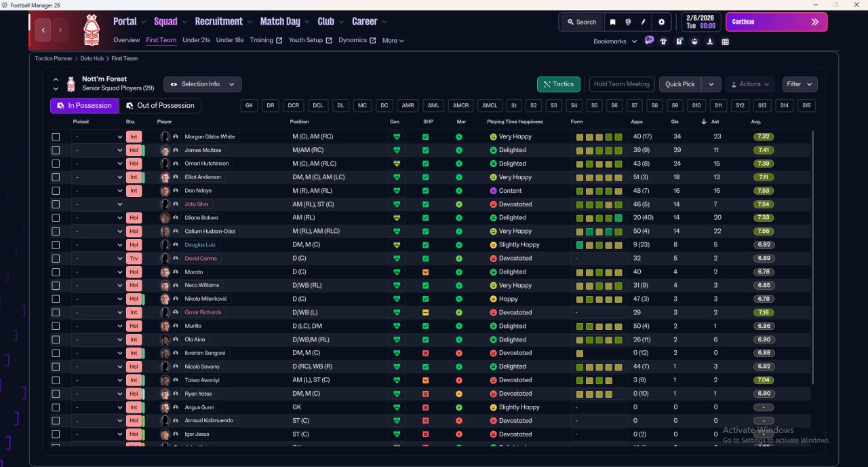Click Morgan Gibbs-White's player portrait icon

[164, 136]
